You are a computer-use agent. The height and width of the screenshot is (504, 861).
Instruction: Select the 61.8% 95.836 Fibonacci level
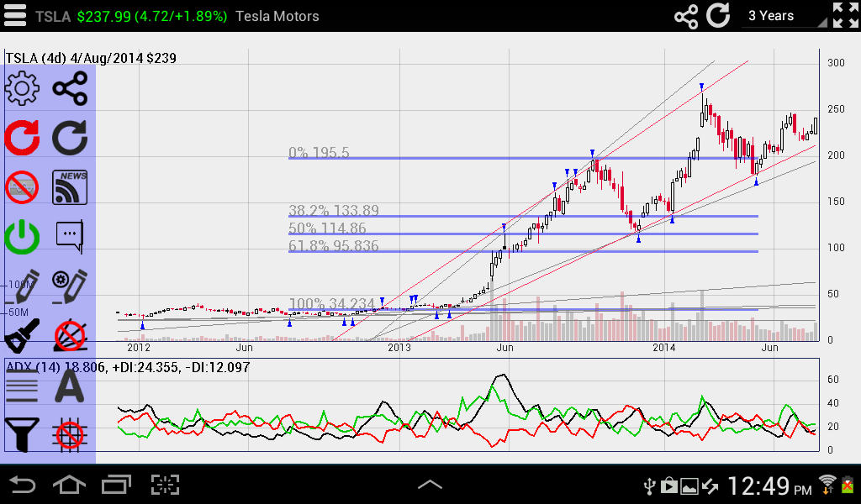tap(334, 245)
